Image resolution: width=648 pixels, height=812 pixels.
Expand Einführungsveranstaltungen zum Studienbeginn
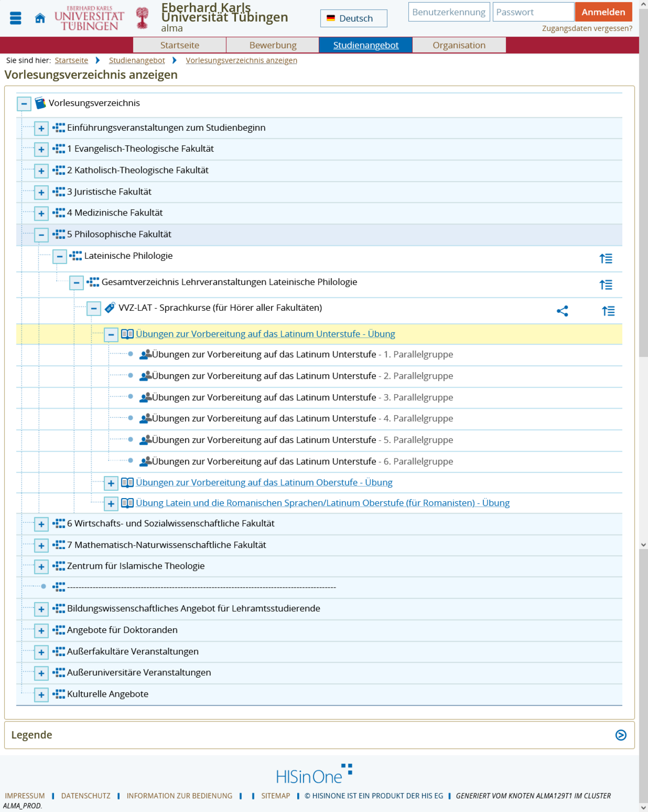point(41,128)
